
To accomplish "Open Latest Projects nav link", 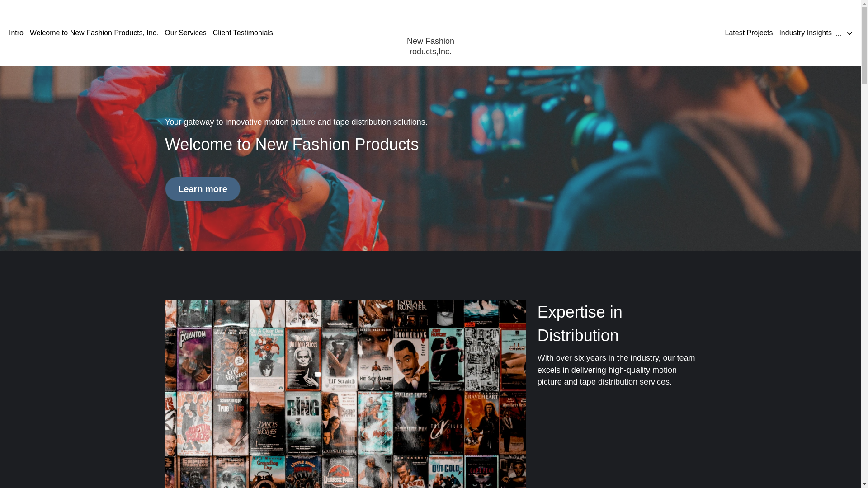I will [749, 33].
